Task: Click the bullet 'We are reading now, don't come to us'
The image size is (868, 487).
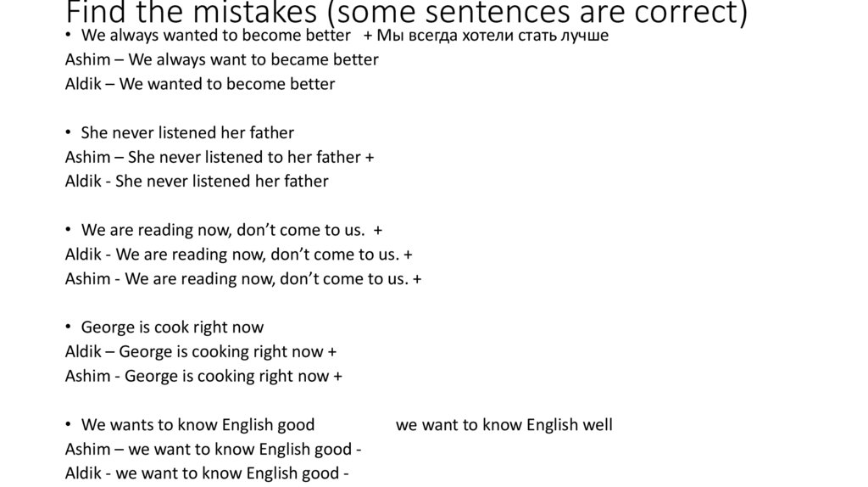Action: (x=223, y=230)
